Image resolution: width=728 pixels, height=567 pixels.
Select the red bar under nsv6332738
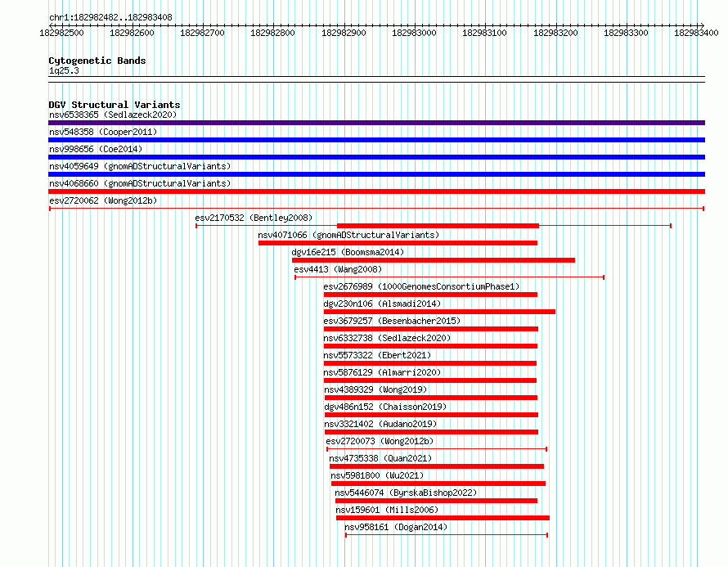pyautogui.click(x=430, y=346)
